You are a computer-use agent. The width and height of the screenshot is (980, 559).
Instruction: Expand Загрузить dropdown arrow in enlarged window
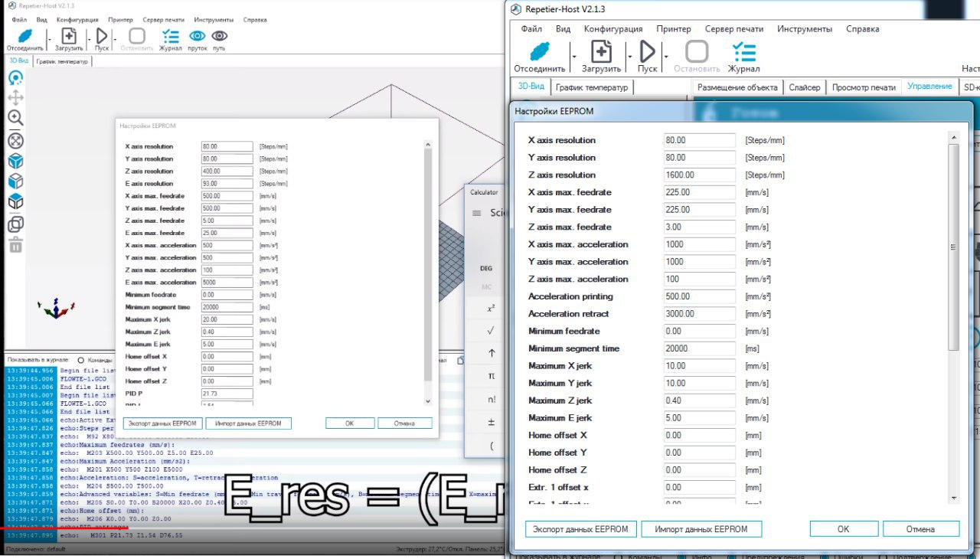(629, 57)
